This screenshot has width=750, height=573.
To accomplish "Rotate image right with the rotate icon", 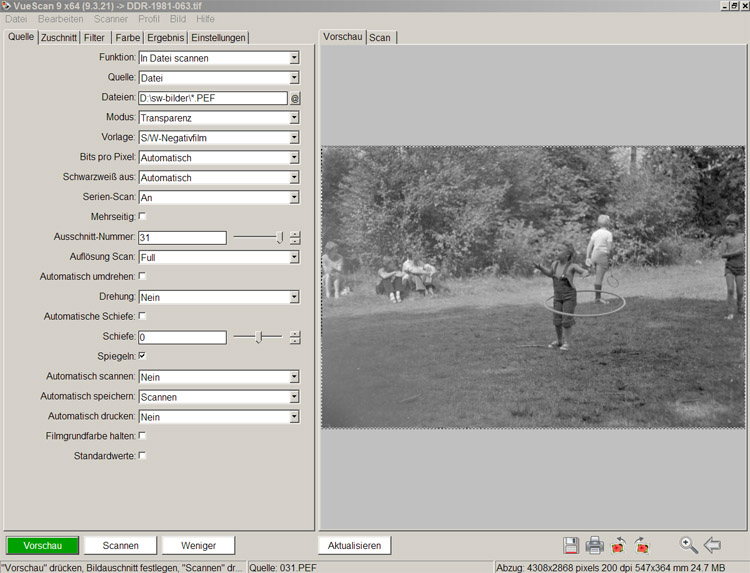I will pos(642,545).
